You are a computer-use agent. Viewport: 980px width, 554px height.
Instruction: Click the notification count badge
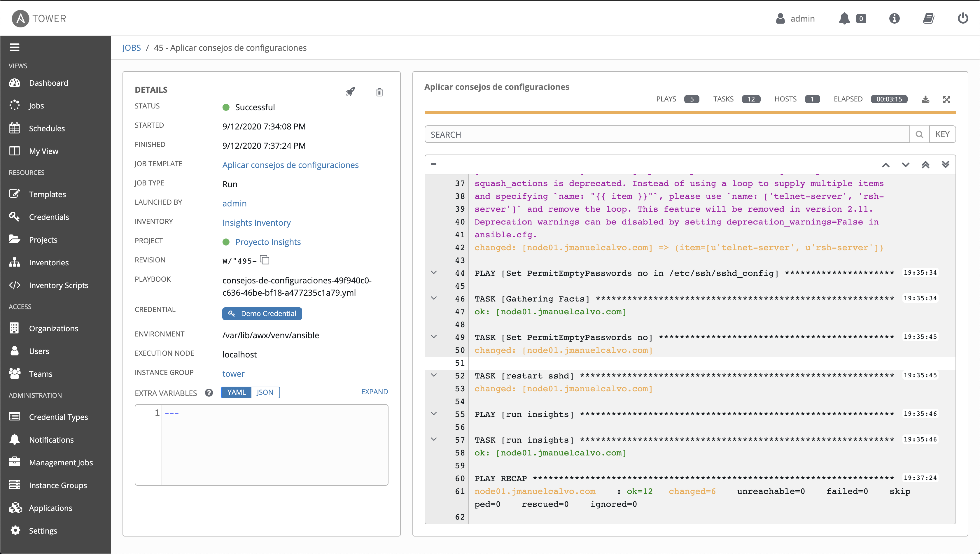click(x=861, y=19)
